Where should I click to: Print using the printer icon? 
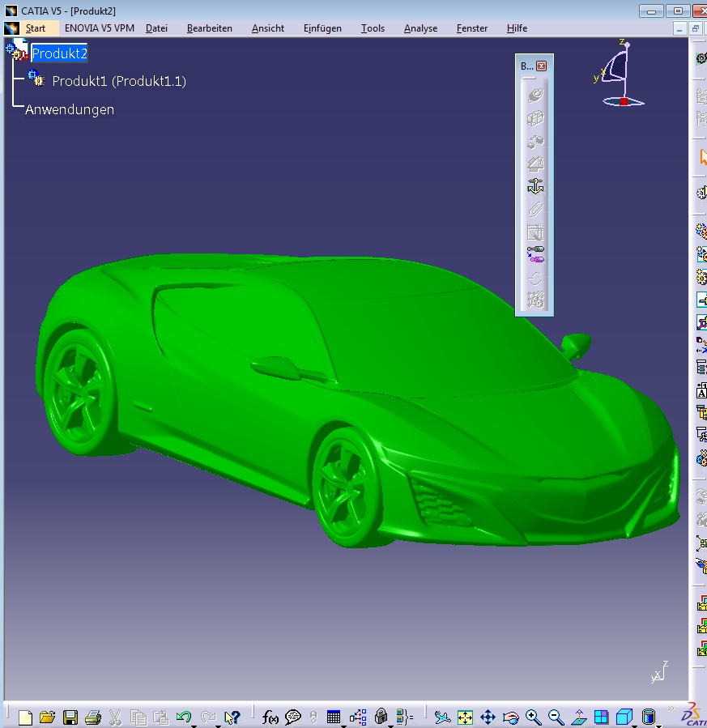coord(93,717)
